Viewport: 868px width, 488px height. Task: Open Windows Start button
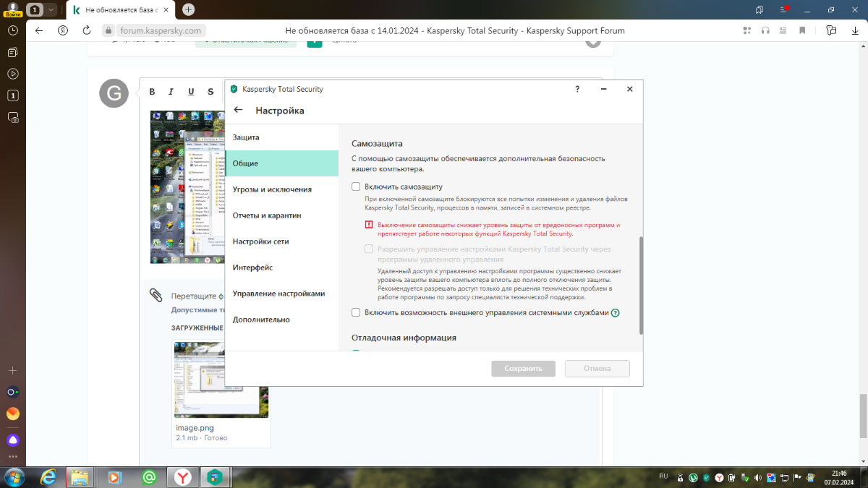tap(14, 477)
